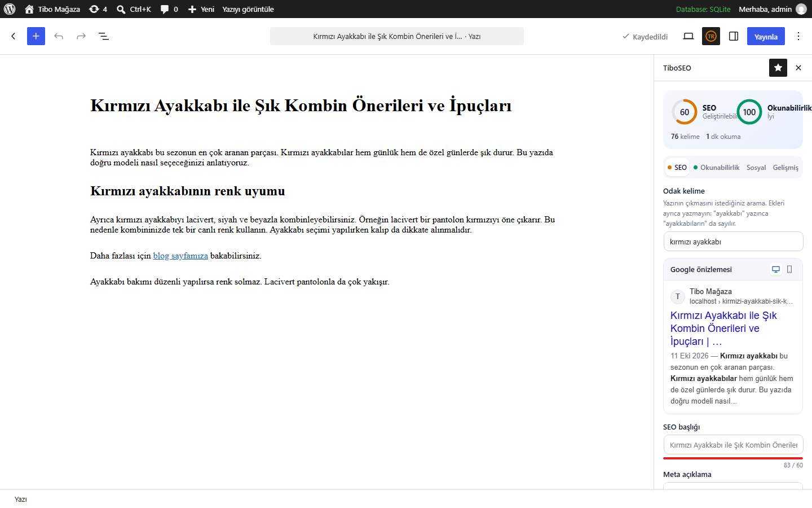Viewport: 812px width, 508px height.
Task: Click the post title heading
Action: [301, 106]
